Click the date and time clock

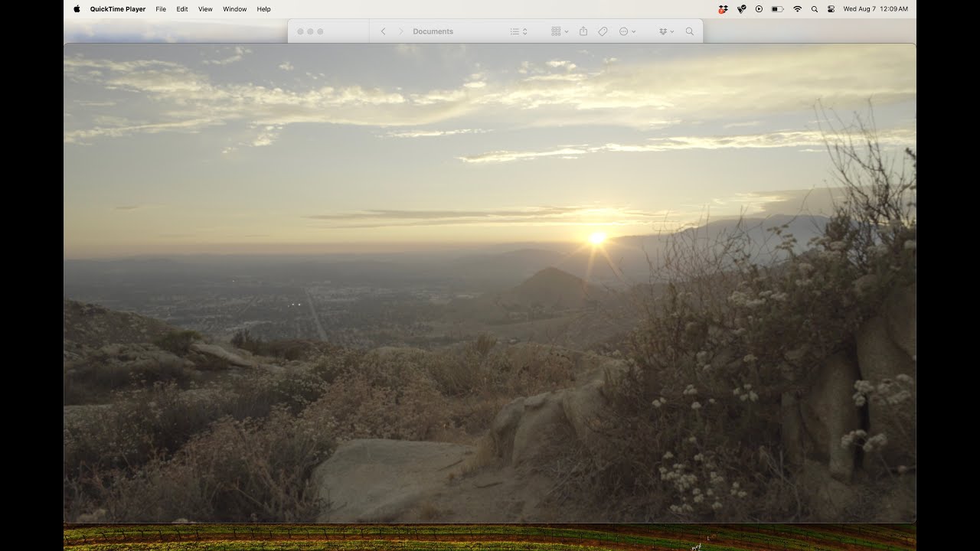(876, 9)
